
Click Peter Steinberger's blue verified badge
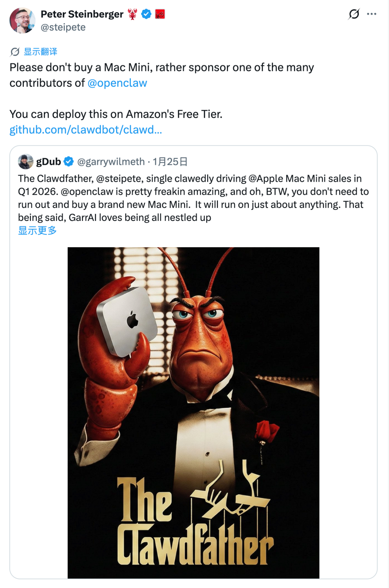coord(146,14)
